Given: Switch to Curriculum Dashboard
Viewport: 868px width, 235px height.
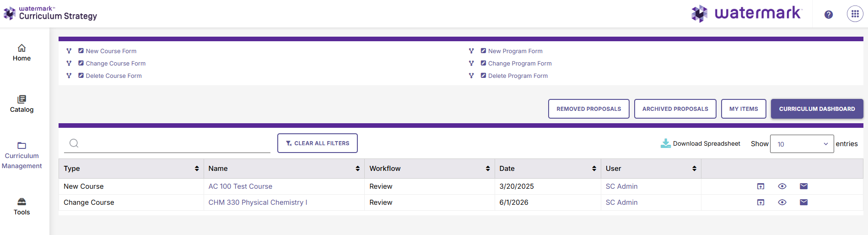Looking at the screenshot, I should tap(817, 109).
